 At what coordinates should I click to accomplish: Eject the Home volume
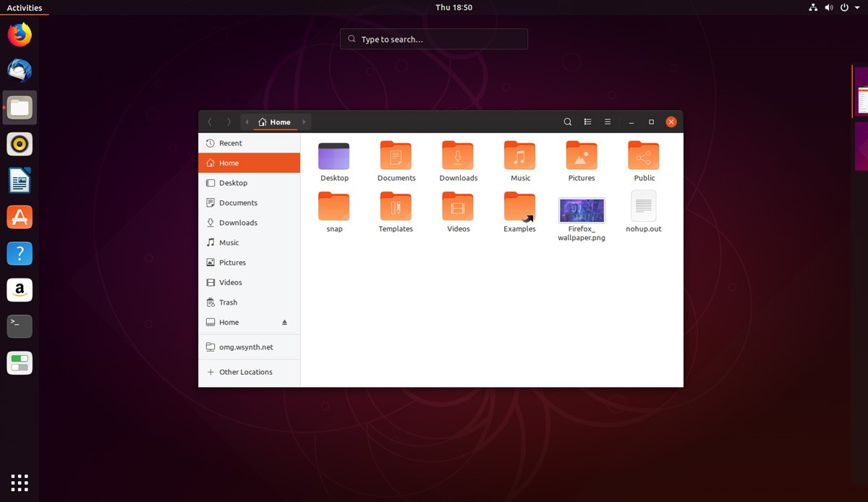click(x=284, y=322)
